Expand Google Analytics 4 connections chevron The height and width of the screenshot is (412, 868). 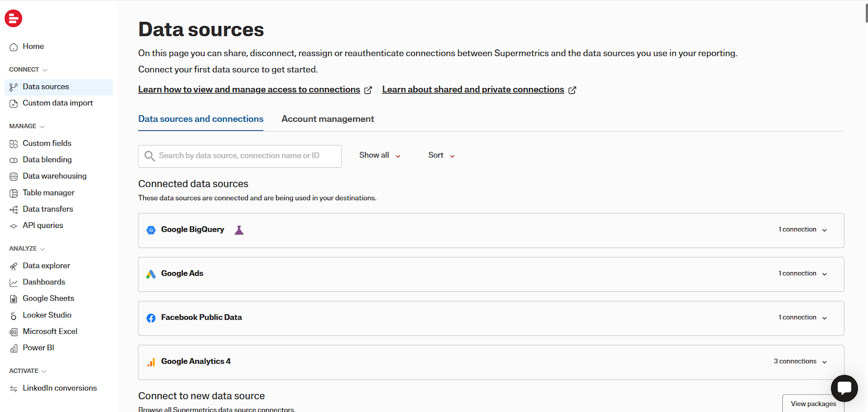pos(825,362)
